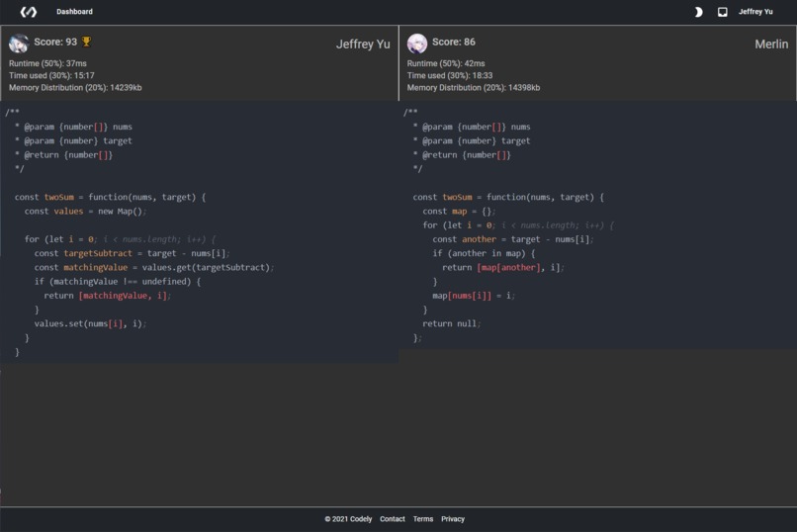Click 'return null;' in Merlin's code
Image resolution: width=797 pixels, height=532 pixels.
(451, 323)
